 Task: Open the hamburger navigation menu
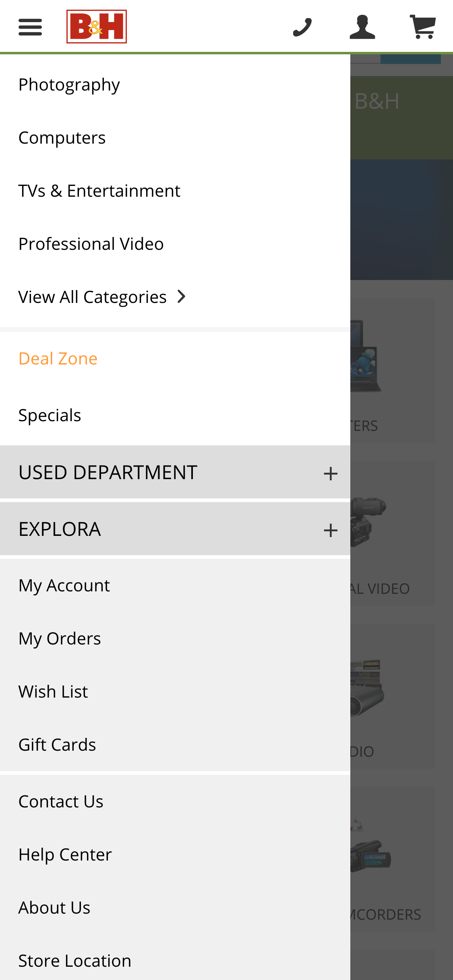click(x=29, y=27)
